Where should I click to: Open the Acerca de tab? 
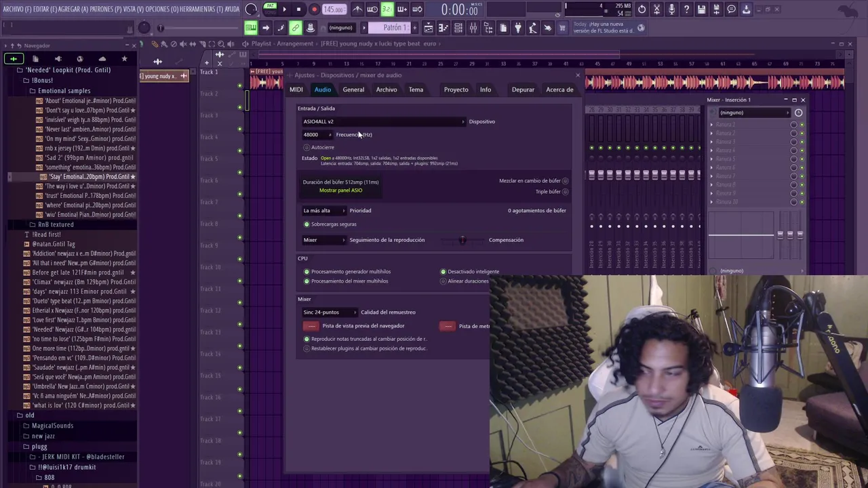pos(559,89)
